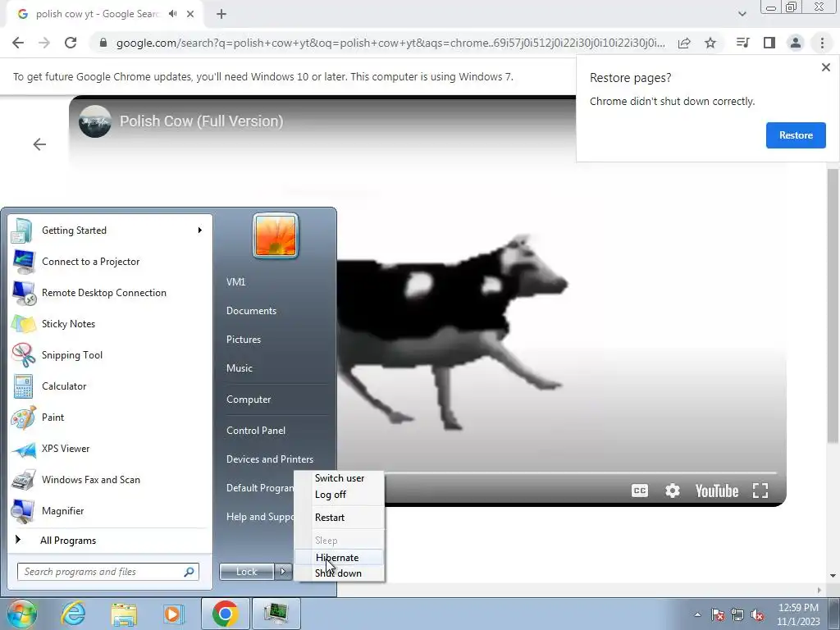840x630 pixels.
Task: Open Internet Explorer from taskbar
Action: tap(73, 614)
